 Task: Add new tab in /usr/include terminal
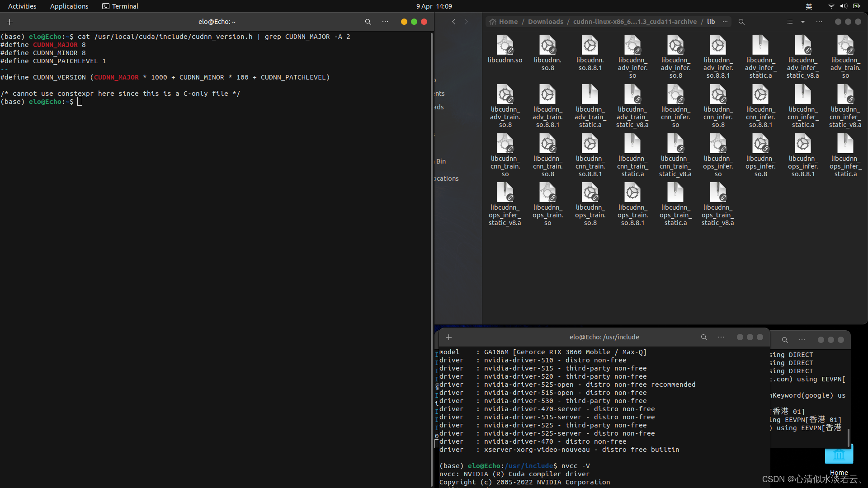(448, 337)
